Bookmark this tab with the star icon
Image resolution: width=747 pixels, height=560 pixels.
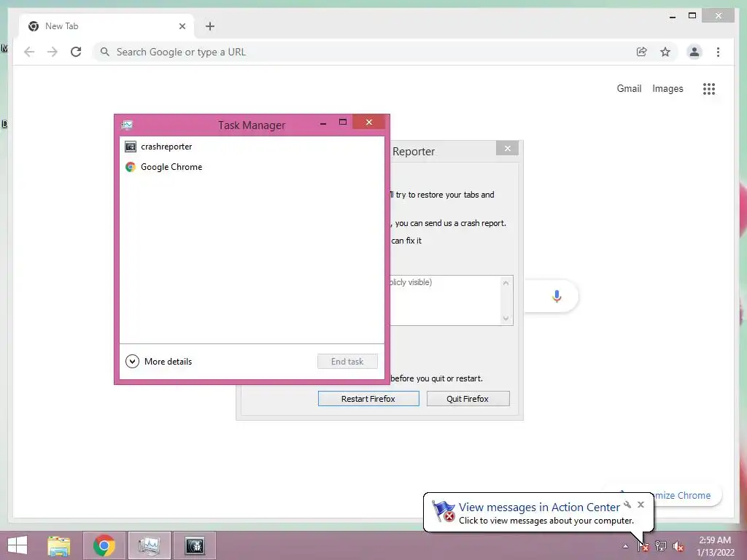(x=665, y=52)
